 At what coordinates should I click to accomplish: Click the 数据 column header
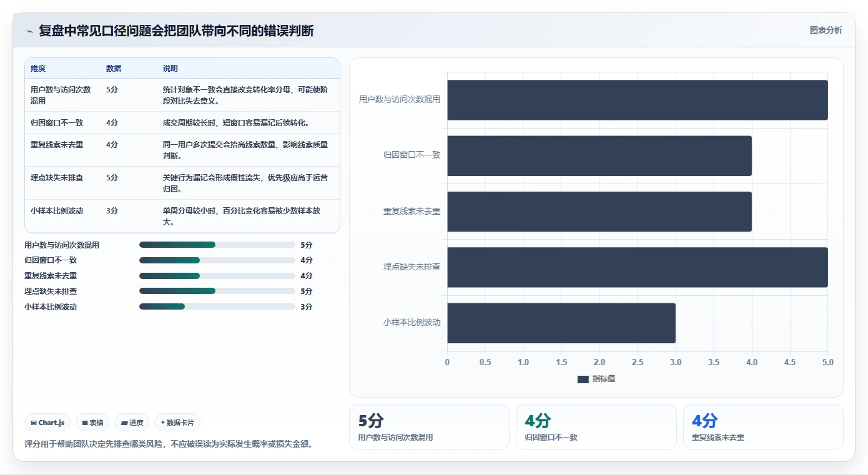pyautogui.click(x=114, y=69)
